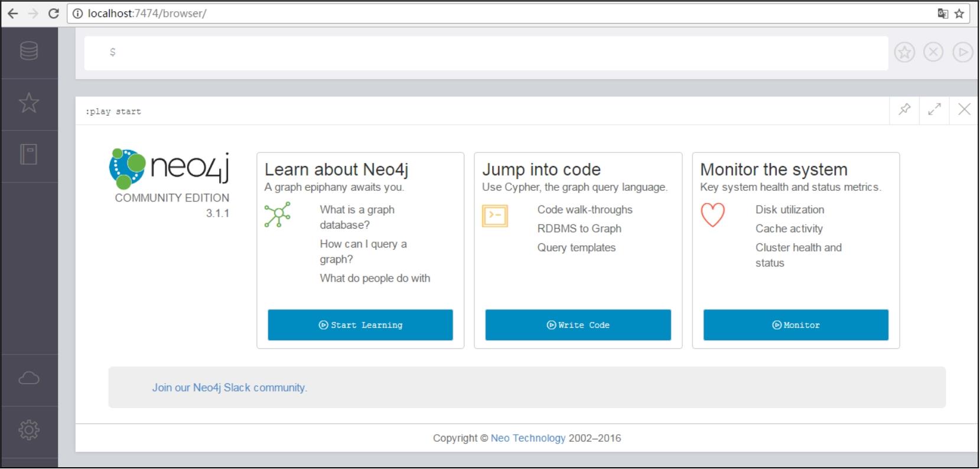Click the translate page icon in address bar
The height and width of the screenshot is (469, 980).
click(943, 13)
